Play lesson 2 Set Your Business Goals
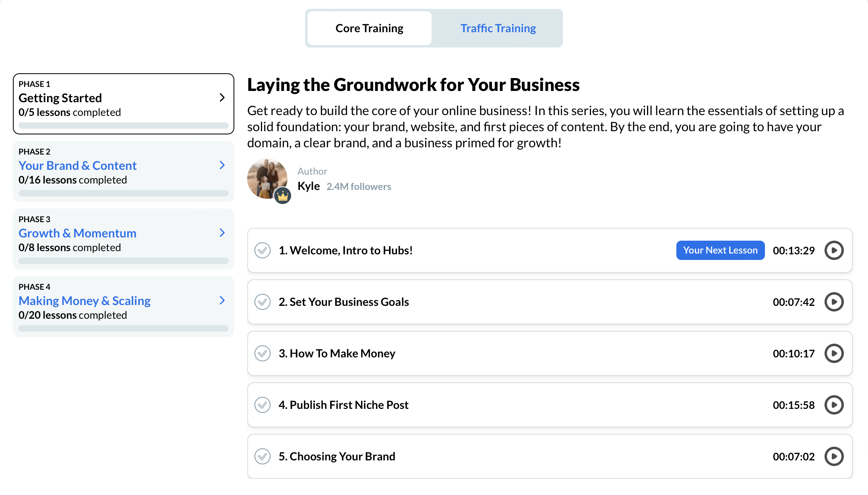The width and height of the screenshot is (868, 495). 834,302
